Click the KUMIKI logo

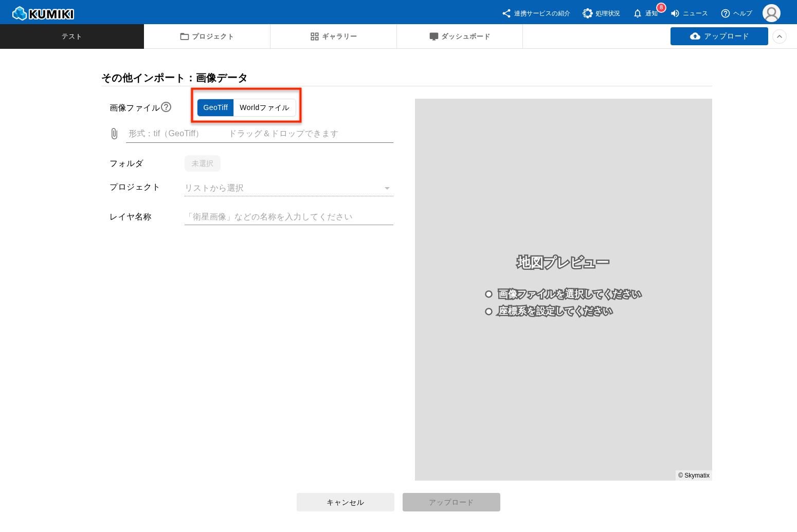click(43, 13)
